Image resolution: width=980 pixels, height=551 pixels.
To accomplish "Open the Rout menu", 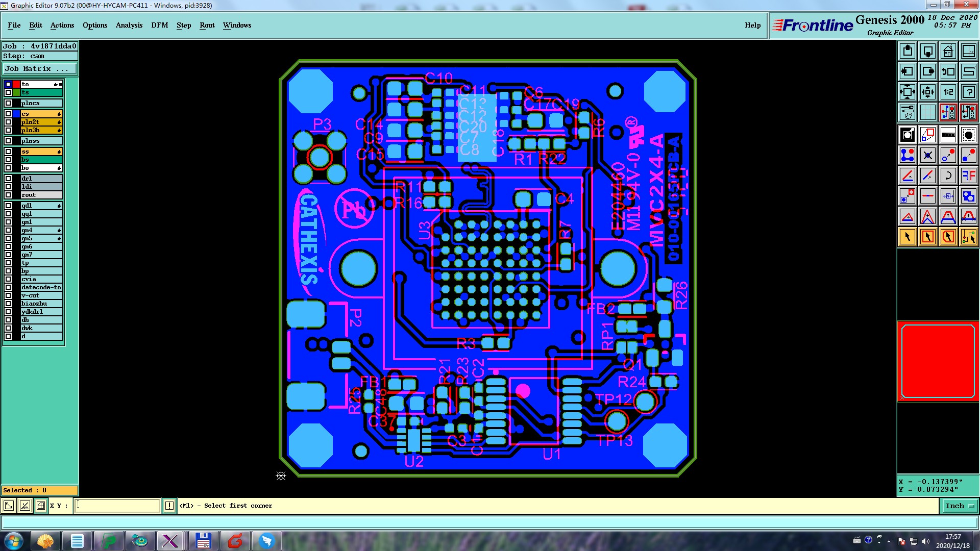I will (207, 25).
